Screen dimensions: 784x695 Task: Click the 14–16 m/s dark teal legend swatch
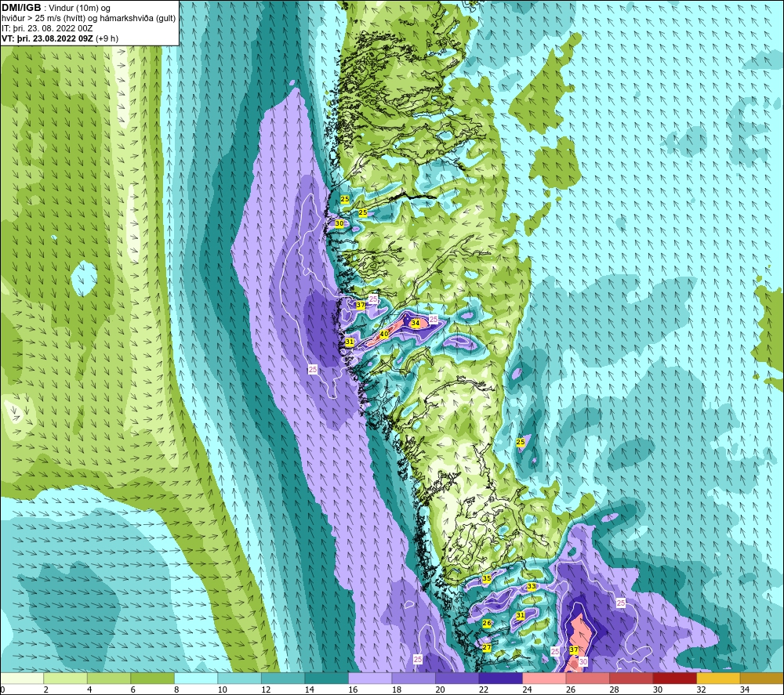326,679
